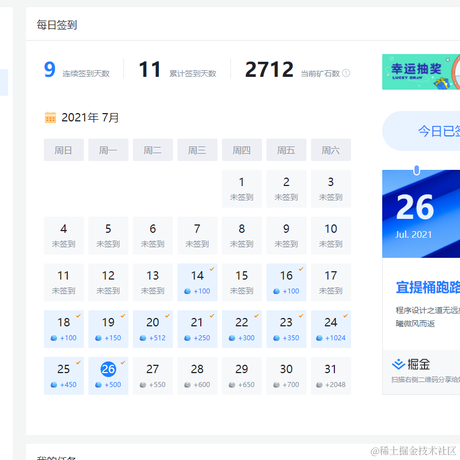Click the ore icon on day 19
460x460 pixels.
coord(98,338)
